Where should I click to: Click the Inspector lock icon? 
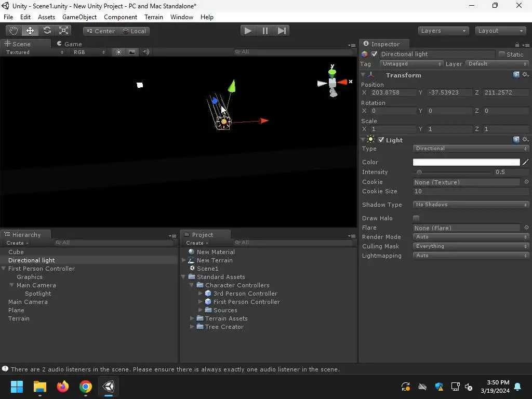click(517, 45)
